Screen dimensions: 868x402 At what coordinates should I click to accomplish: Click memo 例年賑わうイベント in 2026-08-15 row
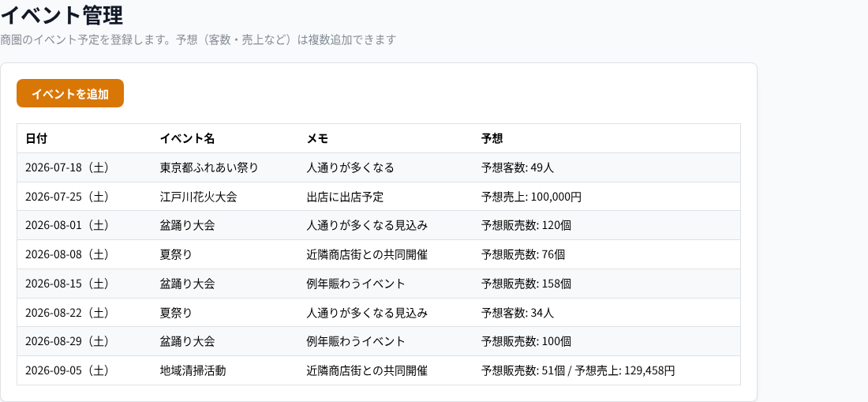click(356, 284)
